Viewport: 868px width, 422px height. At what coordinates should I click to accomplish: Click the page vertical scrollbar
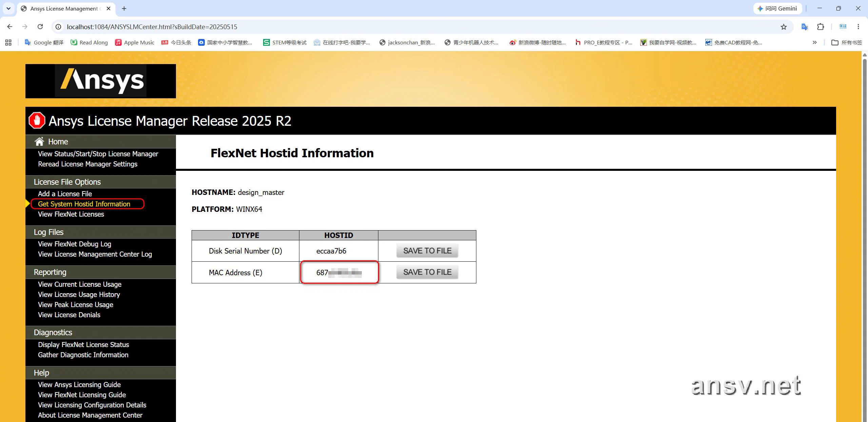pos(865,237)
